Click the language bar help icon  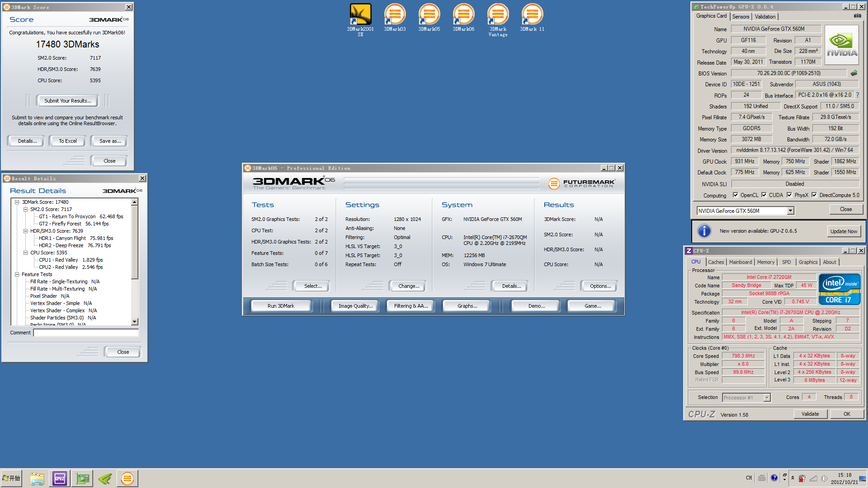[774, 478]
